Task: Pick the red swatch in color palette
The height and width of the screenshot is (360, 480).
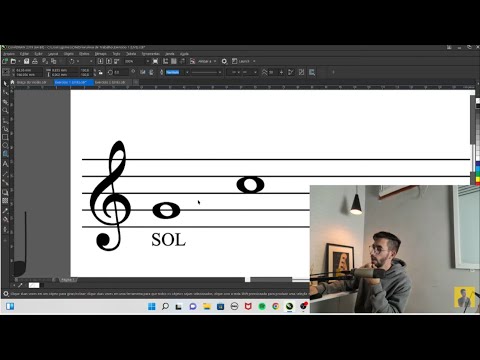Action: pos(477,184)
